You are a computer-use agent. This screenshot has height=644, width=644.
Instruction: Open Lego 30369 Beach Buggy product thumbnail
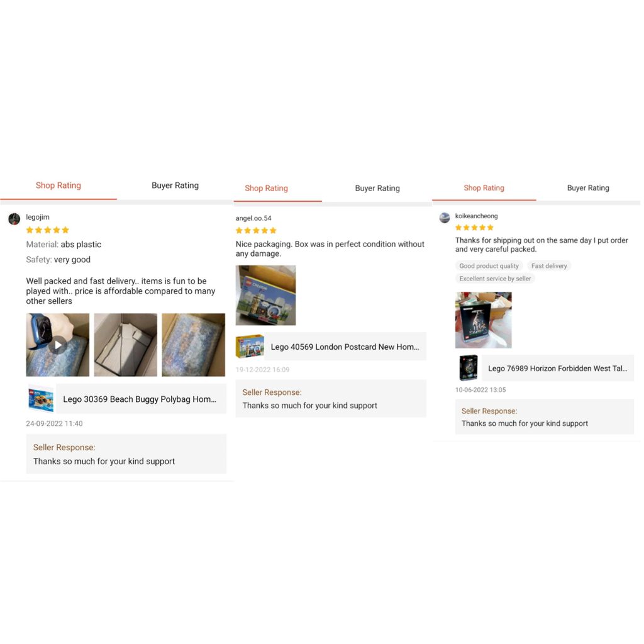pyautogui.click(x=41, y=398)
